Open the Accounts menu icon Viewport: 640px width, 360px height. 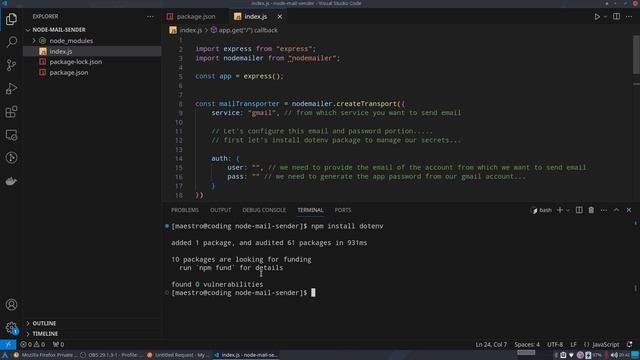(11, 304)
